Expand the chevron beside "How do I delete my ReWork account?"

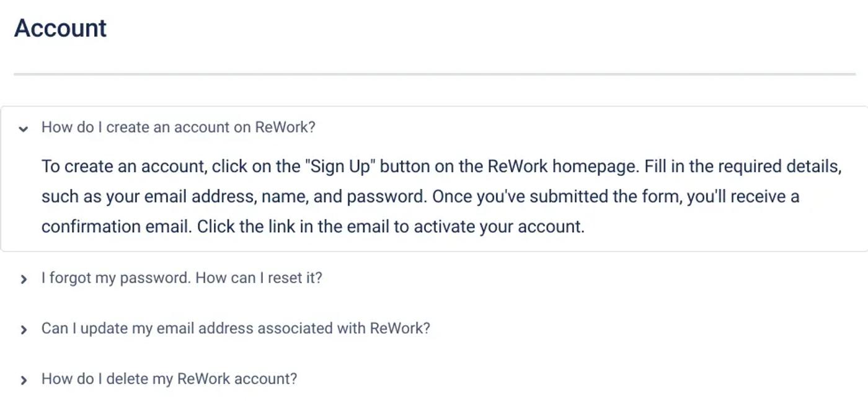[24, 380]
